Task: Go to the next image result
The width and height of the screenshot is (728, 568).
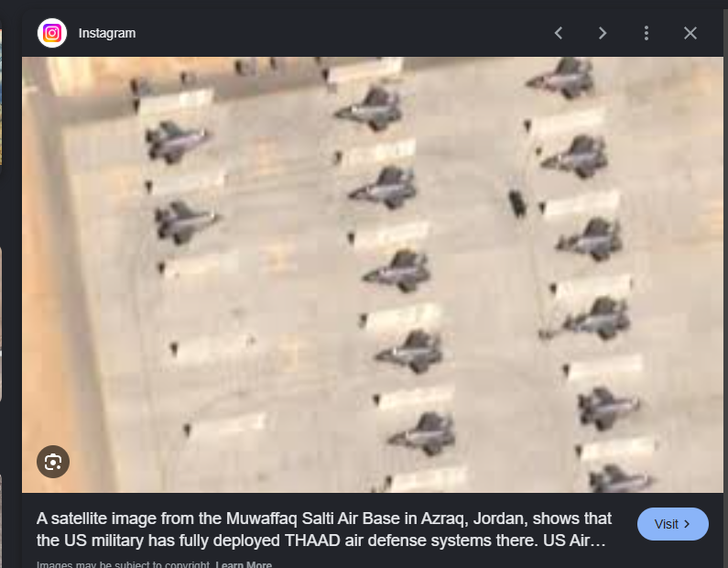Action: click(603, 33)
